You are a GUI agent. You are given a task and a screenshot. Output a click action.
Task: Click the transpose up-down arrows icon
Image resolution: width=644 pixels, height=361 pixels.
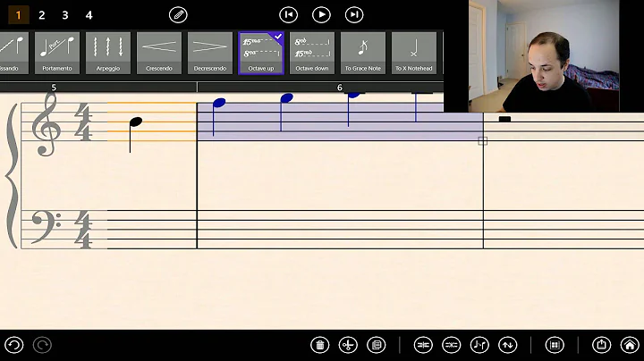[508, 345]
